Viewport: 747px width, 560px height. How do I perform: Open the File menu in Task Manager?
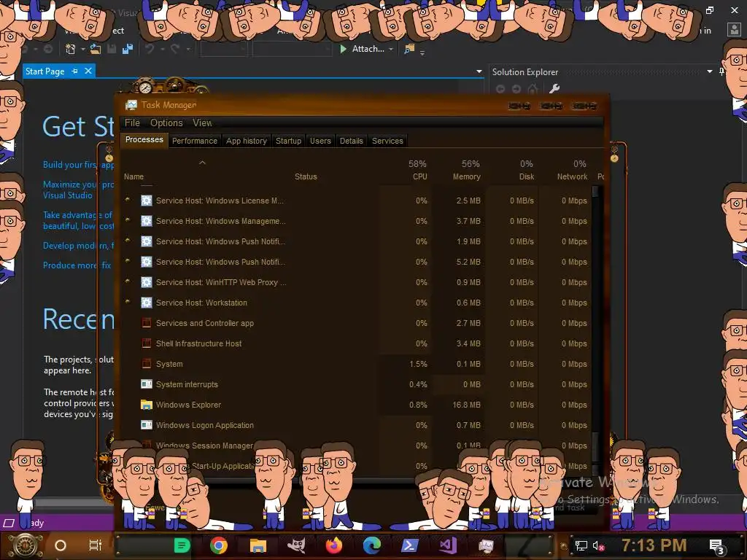132,122
